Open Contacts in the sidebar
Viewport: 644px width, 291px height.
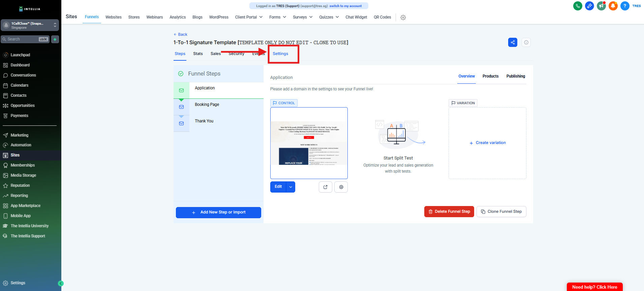[x=19, y=95]
